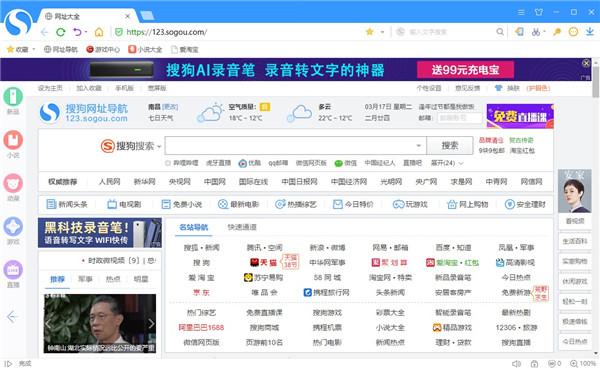
Task: Switch to the 名站导航 tab
Action: pyautogui.click(x=194, y=227)
